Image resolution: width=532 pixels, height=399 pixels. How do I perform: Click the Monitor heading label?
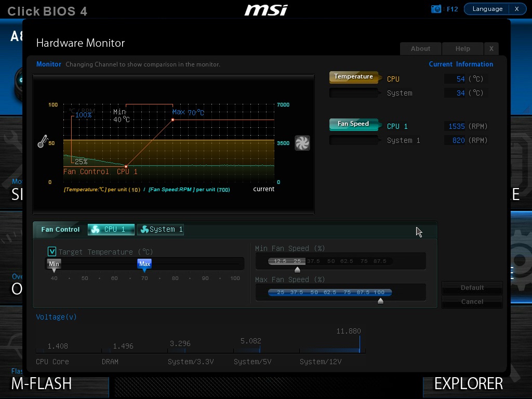pos(48,64)
